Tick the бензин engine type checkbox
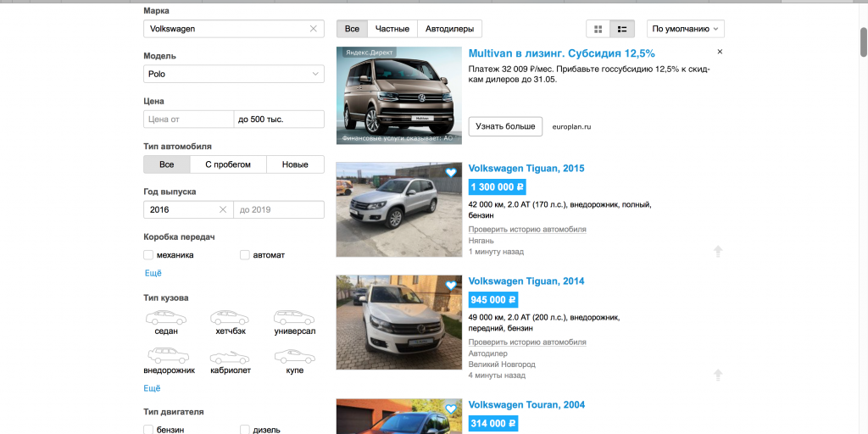 pyautogui.click(x=149, y=430)
